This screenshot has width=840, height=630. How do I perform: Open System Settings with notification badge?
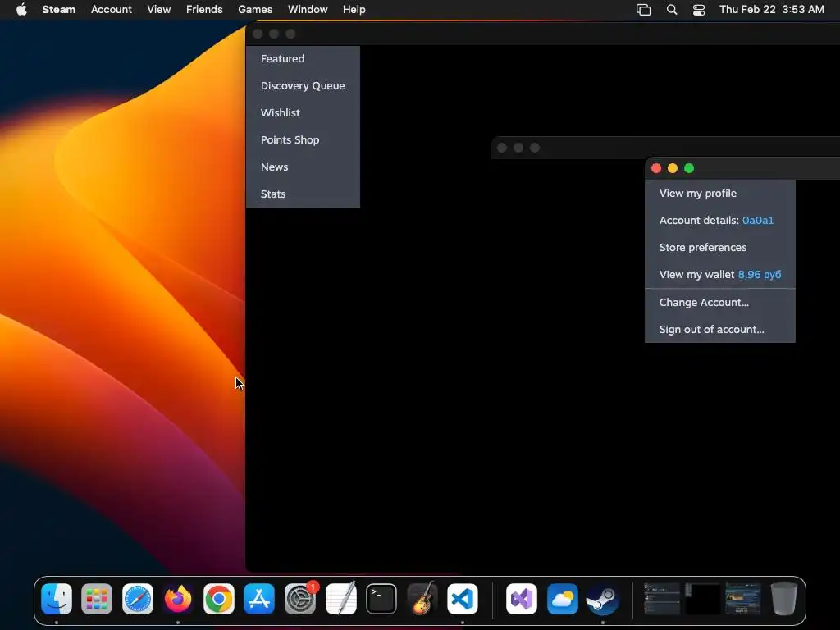[300, 598]
